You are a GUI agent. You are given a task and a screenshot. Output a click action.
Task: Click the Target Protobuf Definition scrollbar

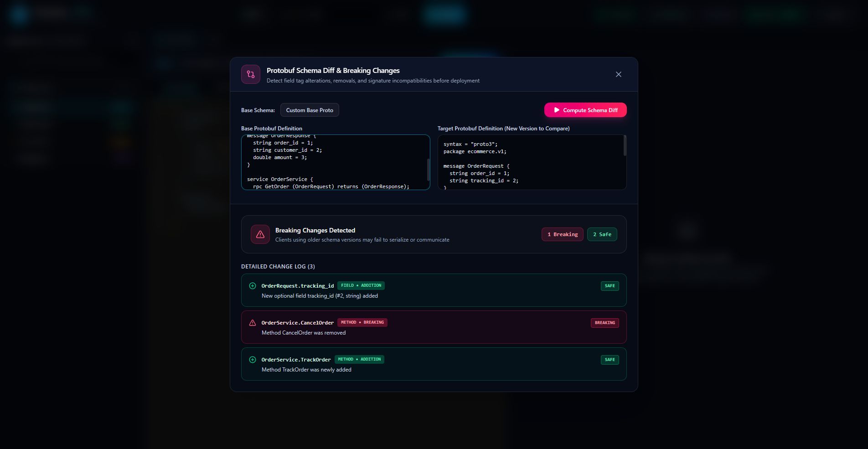coord(625,145)
